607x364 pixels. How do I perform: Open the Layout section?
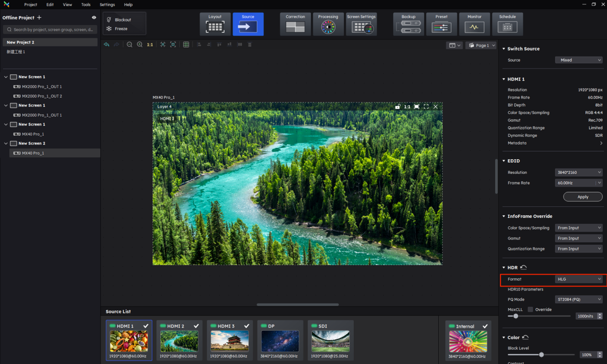click(215, 24)
